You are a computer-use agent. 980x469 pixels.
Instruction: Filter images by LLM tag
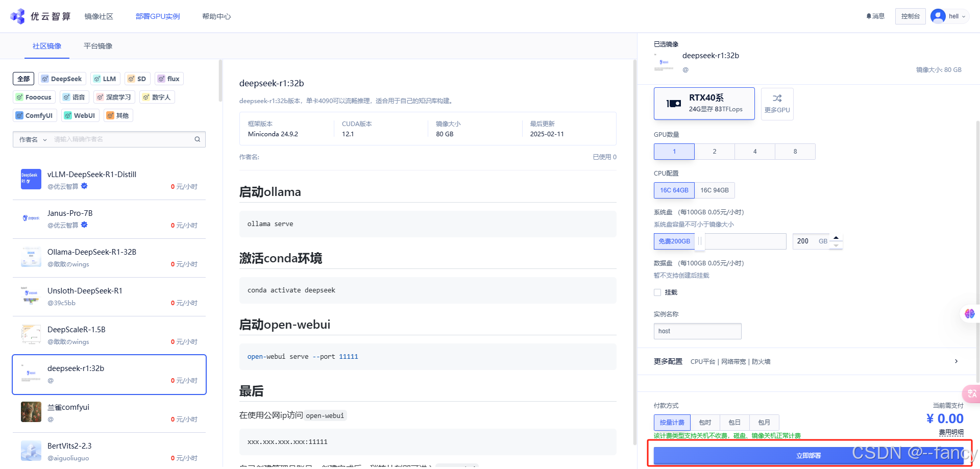click(x=105, y=79)
